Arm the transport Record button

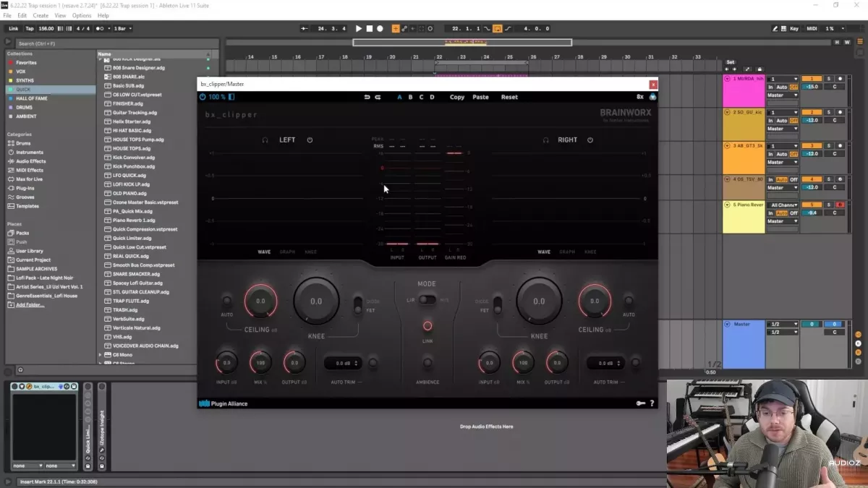click(380, 29)
